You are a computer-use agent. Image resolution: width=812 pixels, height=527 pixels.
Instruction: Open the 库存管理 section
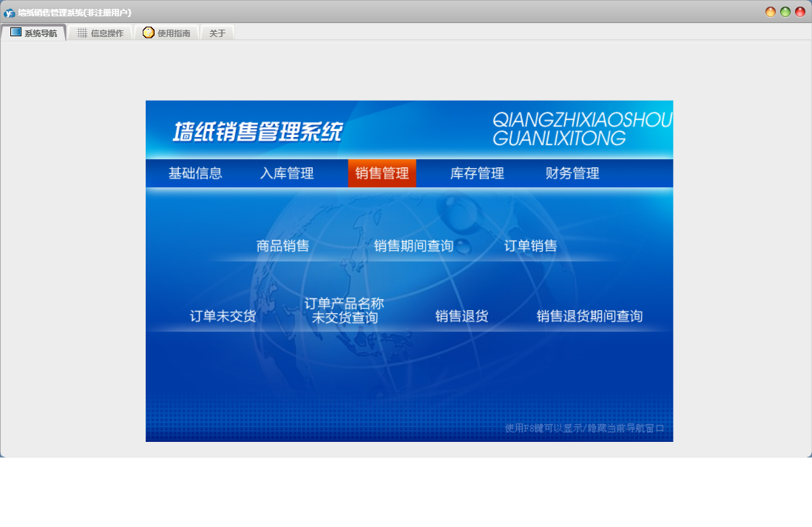pyautogui.click(x=477, y=173)
